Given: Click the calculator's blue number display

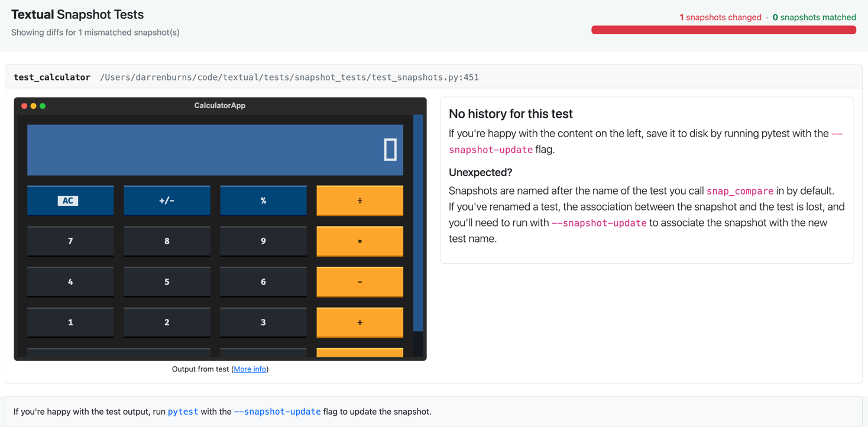Looking at the screenshot, I should pyautogui.click(x=215, y=150).
